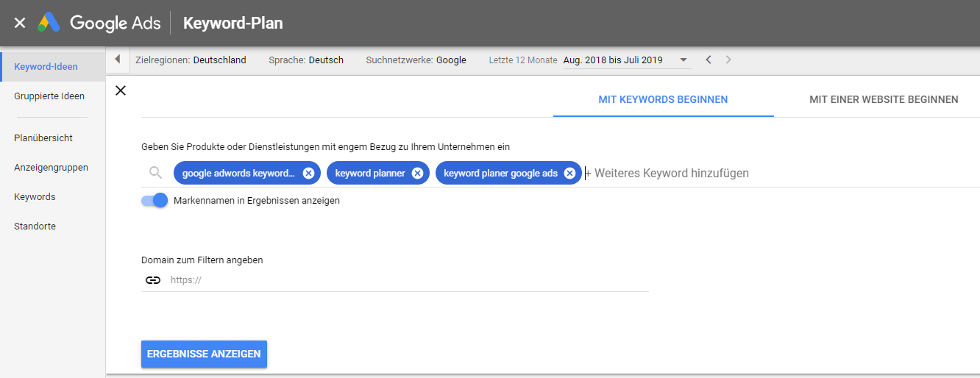Click the 'Keyword-Plan' title text
This screenshot has height=378, width=980.
coord(232,23)
